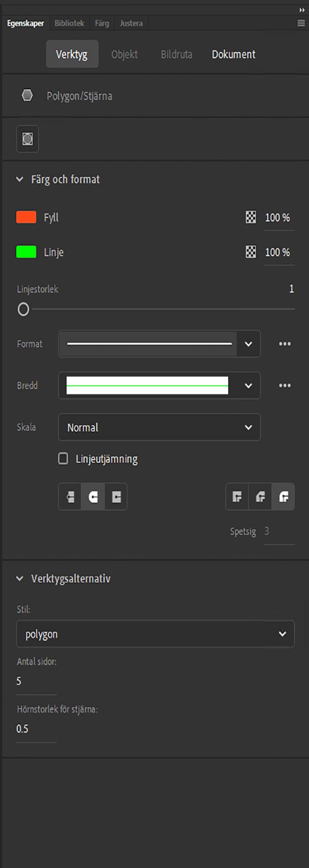Image resolution: width=309 pixels, height=868 pixels.
Task: Click the orange Fyll color swatch
Action: (x=26, y=218)
